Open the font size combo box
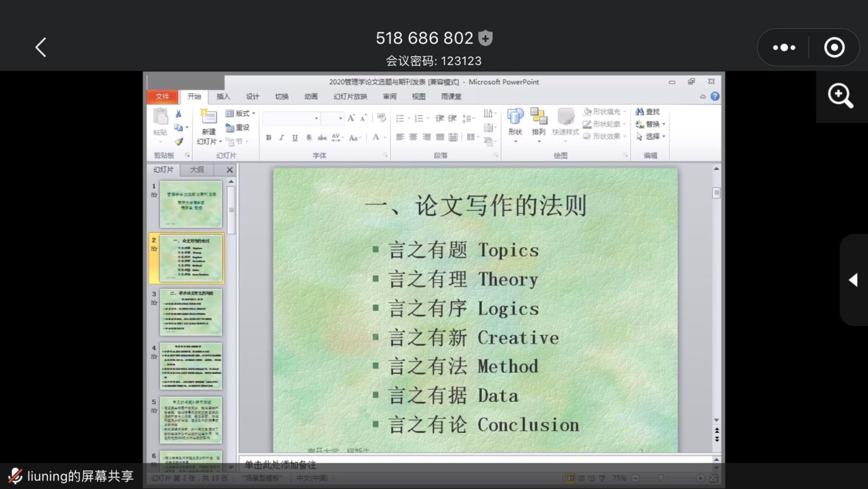Image resolution: width=868 pixels, height=489 pixels. coord(332,118)
